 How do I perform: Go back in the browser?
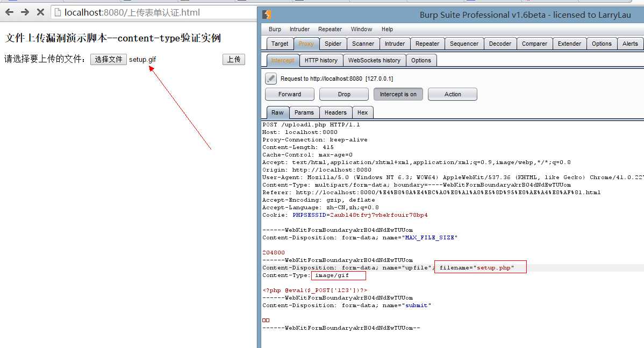[9, 12]
